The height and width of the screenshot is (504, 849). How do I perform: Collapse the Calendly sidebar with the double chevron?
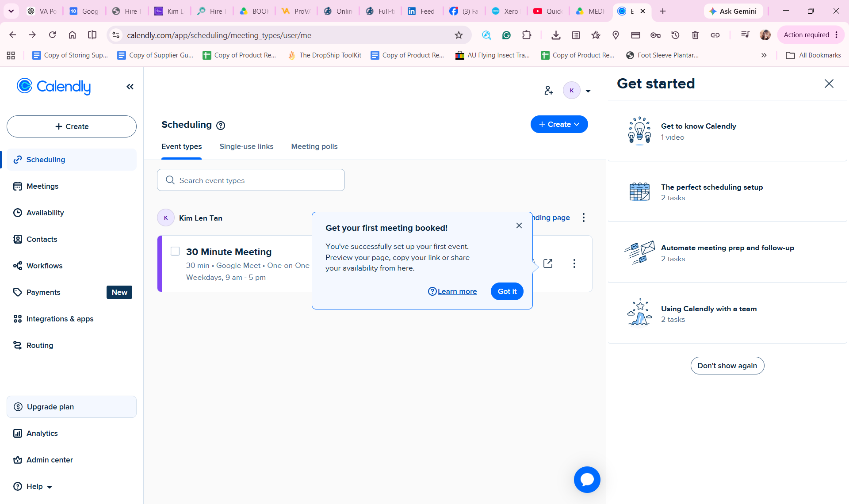[130, 87]
